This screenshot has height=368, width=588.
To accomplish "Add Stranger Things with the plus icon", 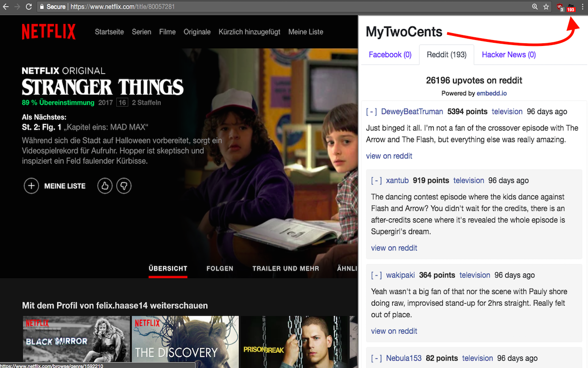I will 31,186.
